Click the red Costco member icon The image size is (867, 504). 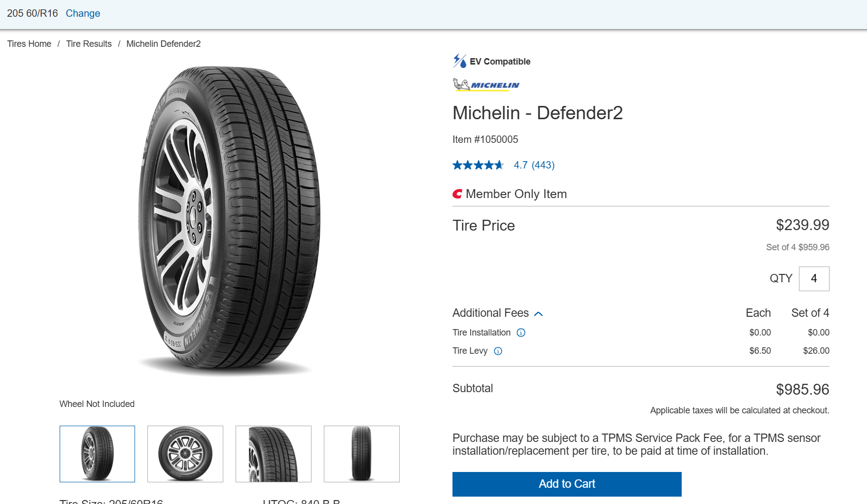(457, 194)
